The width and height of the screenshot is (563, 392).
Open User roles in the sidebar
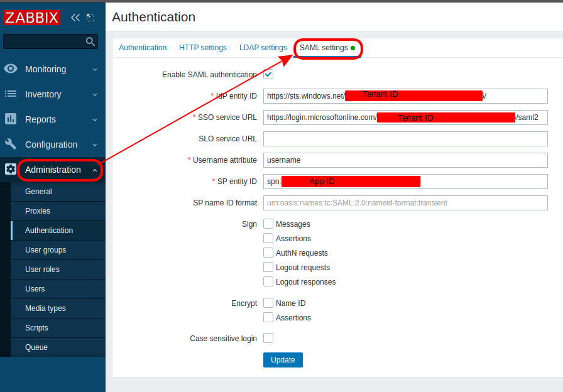58,269
